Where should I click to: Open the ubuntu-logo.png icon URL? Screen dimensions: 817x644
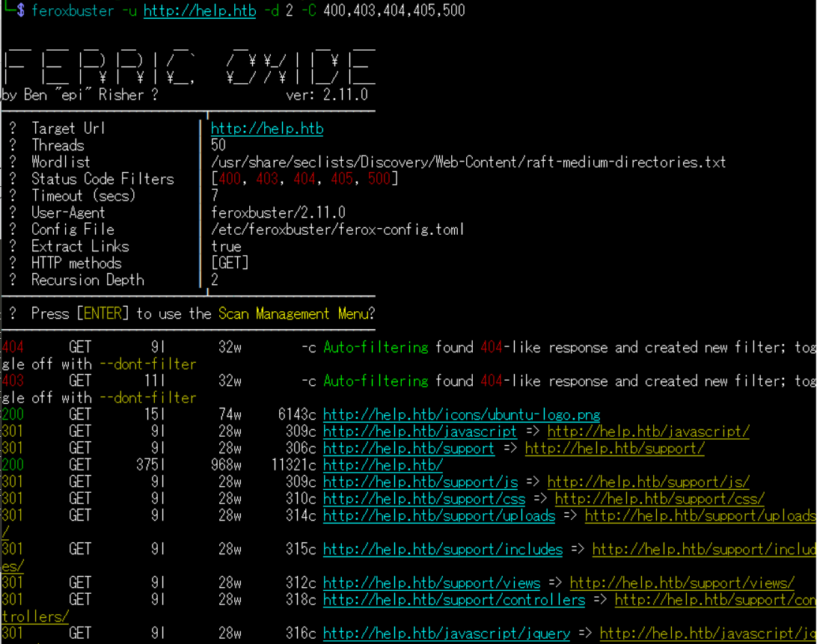[462, 414]
